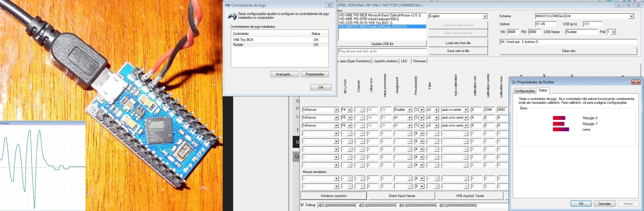Open the F5 MCU port dropdown
The width and height of the screenshot is (644, 211).
pyautogui.click(x=349, y=118)
